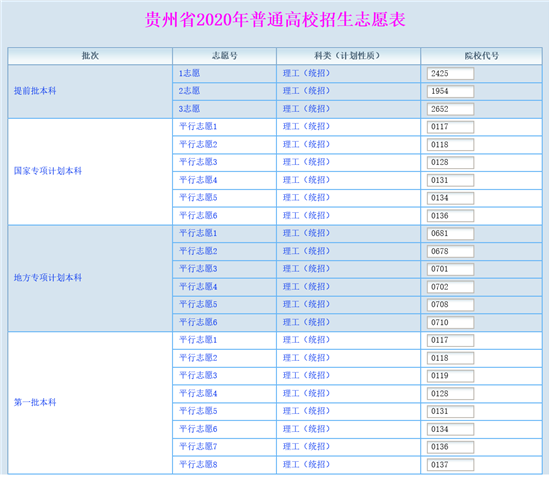The width and height of the screenshot is (550, 479).
Task: Focus the code field containing 0119
Action: click(x=450, y=376)
